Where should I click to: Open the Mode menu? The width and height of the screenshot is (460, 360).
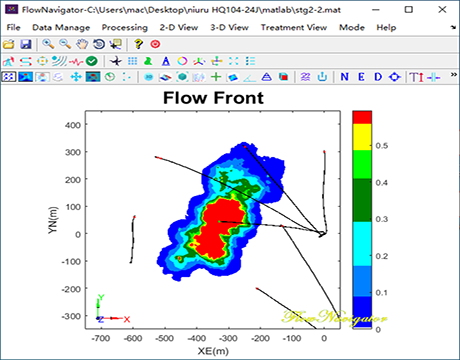click(352, 27)
